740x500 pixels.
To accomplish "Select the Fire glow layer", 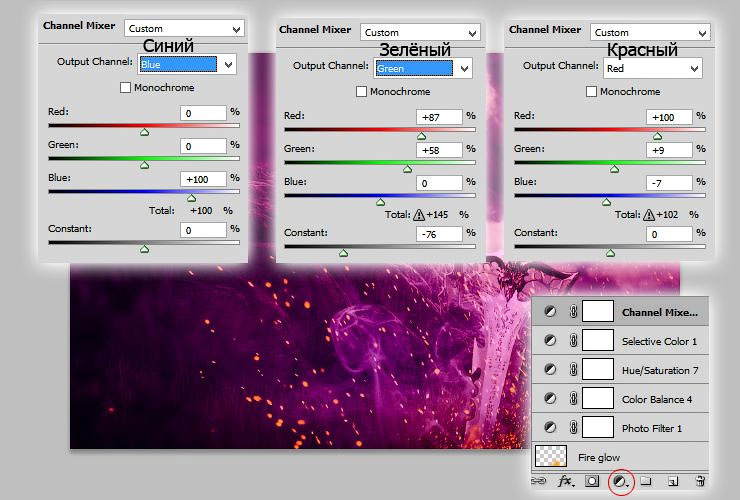I will (x=620, y=457).
